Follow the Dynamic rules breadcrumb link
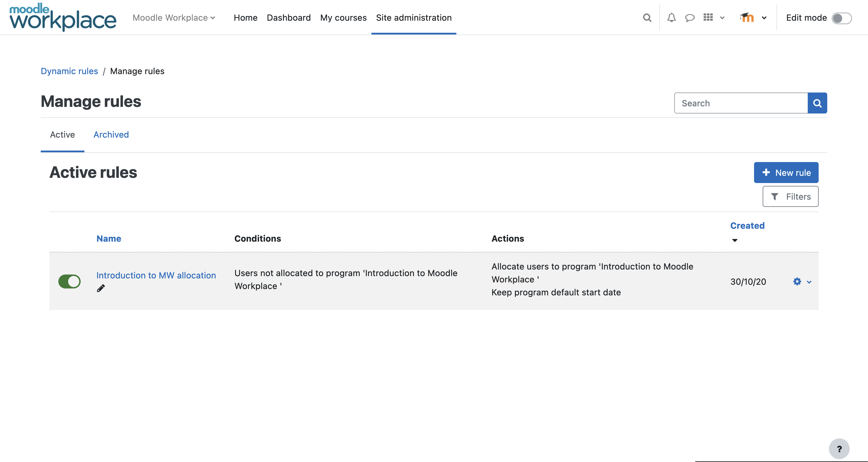Viewport: 868px width, 462px height. 69,71
